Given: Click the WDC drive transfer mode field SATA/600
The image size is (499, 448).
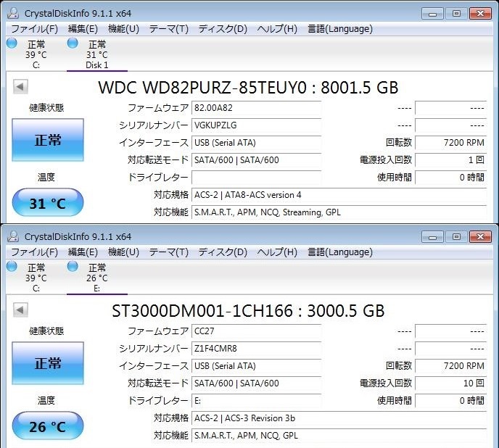Looking at the screenshot, I should 256,159.
